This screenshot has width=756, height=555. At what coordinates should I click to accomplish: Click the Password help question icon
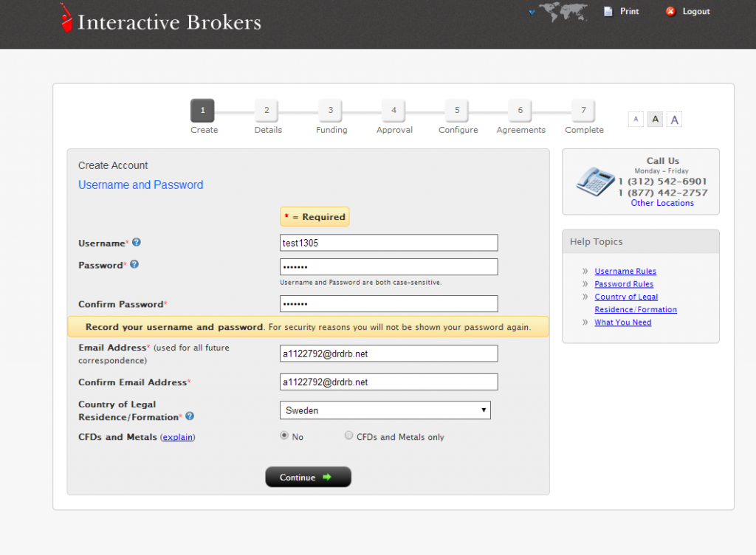pyautogui.click(x=134, y=264)
